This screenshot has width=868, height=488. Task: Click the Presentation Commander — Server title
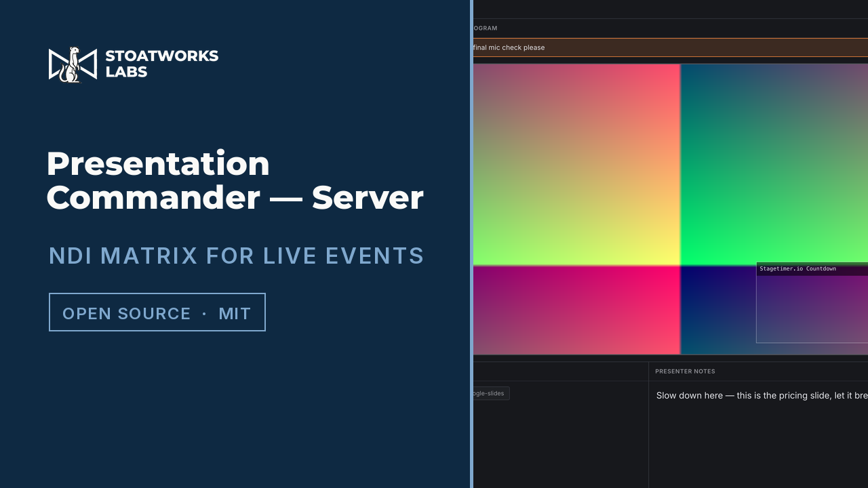(x=235, y=180)
